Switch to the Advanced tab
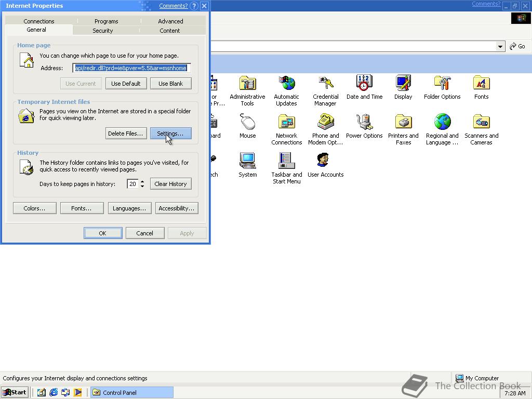Image resolution: width=532 pixels, height=399 pixels. pyautogui.click(x=170, y=21)
